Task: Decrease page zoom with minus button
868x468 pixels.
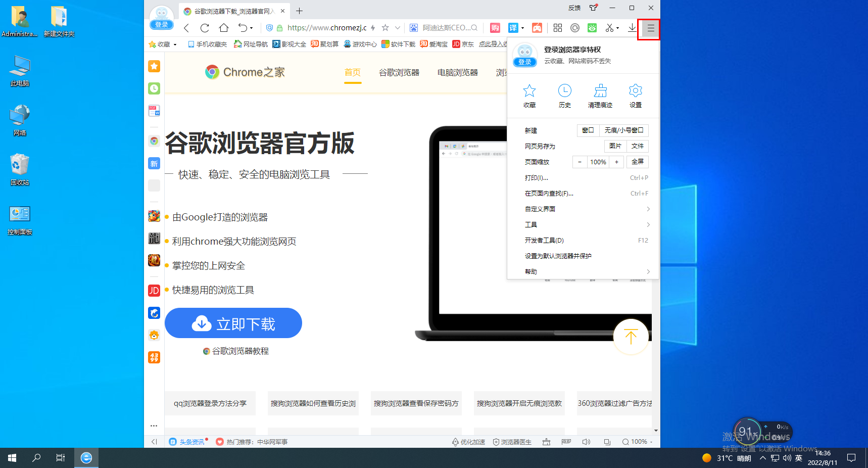Action: [580, 162]
